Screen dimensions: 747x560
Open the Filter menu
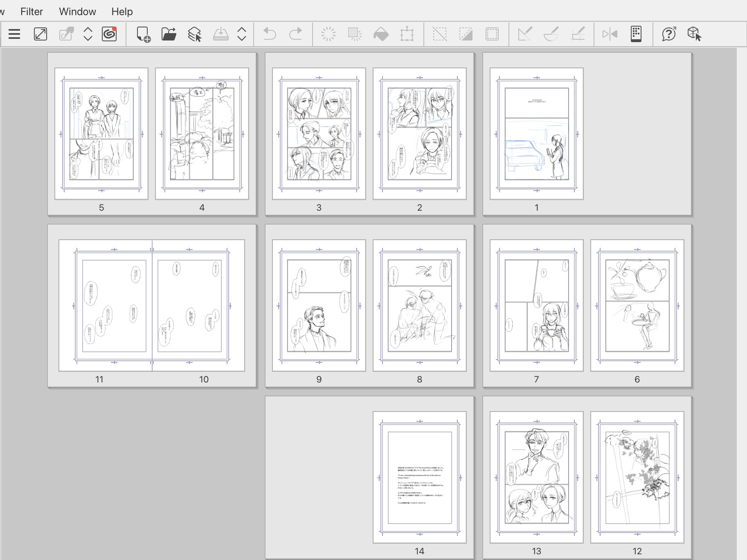click(x=32, y=11)
